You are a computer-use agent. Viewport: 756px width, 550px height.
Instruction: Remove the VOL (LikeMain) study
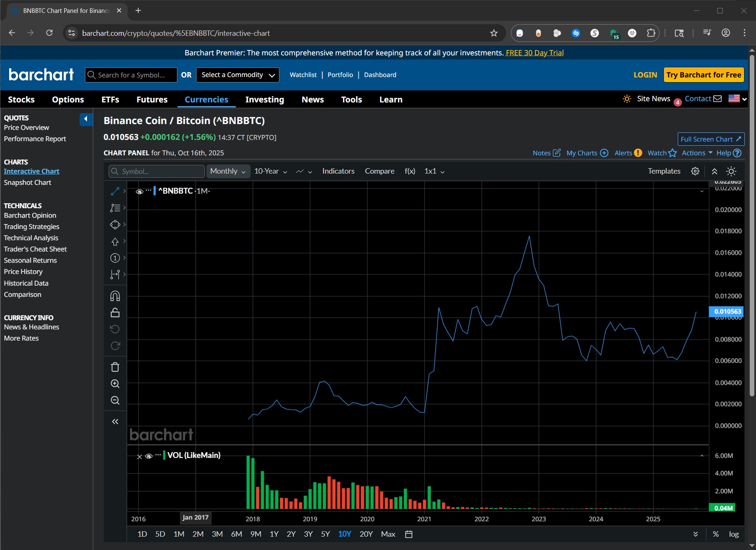[139, 457]
